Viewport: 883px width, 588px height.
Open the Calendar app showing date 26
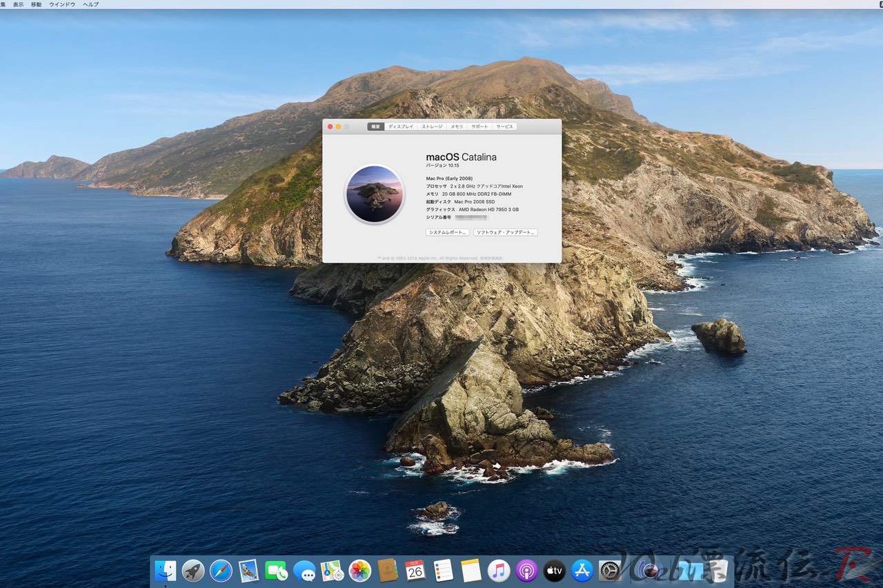(x=415, y=571)
